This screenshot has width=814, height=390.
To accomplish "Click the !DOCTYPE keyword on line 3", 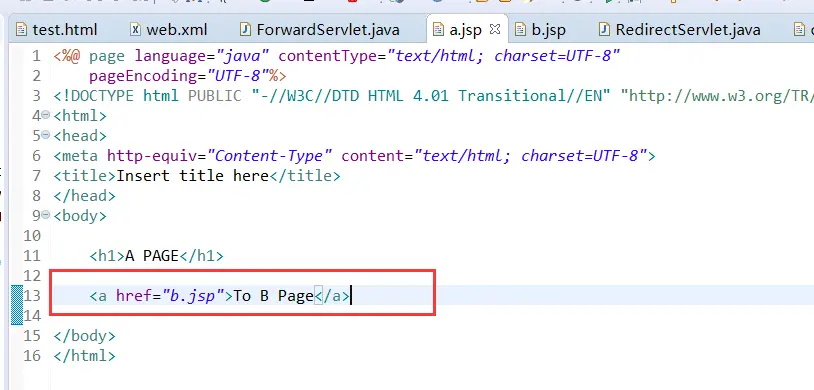I will 98,96.
